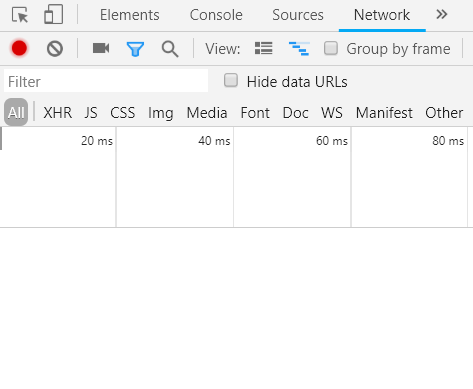Stop recording network log with red button

19,48
